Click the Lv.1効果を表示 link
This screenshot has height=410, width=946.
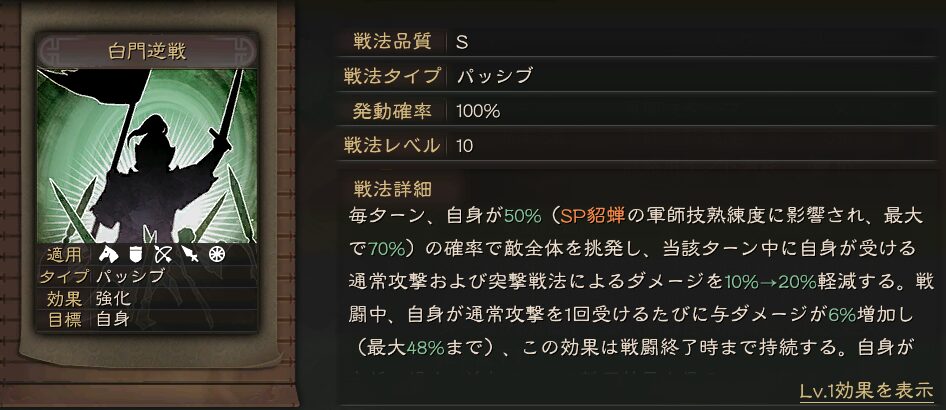point(866,390)
